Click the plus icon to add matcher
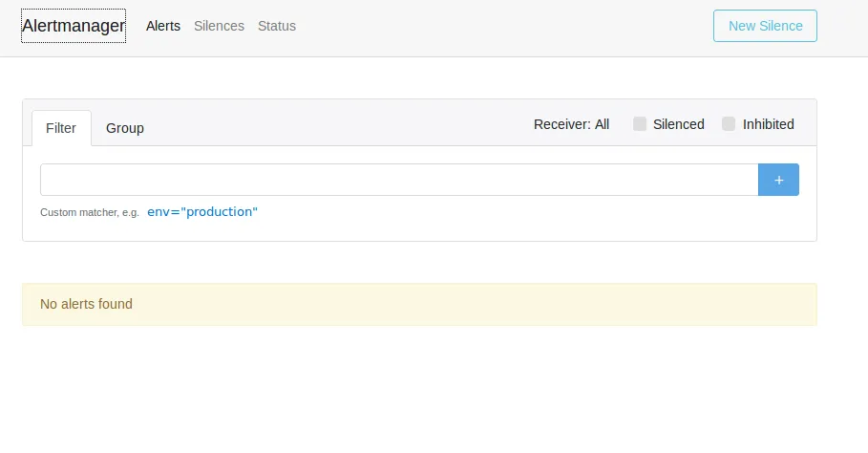Screen dimensions: 868x453 click(778, 180)
